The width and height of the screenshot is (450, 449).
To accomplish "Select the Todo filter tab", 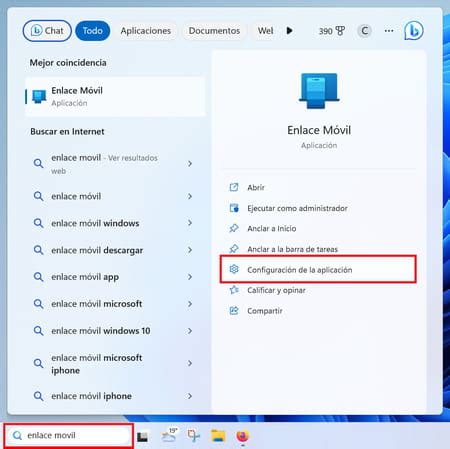I will pos(93,31).
